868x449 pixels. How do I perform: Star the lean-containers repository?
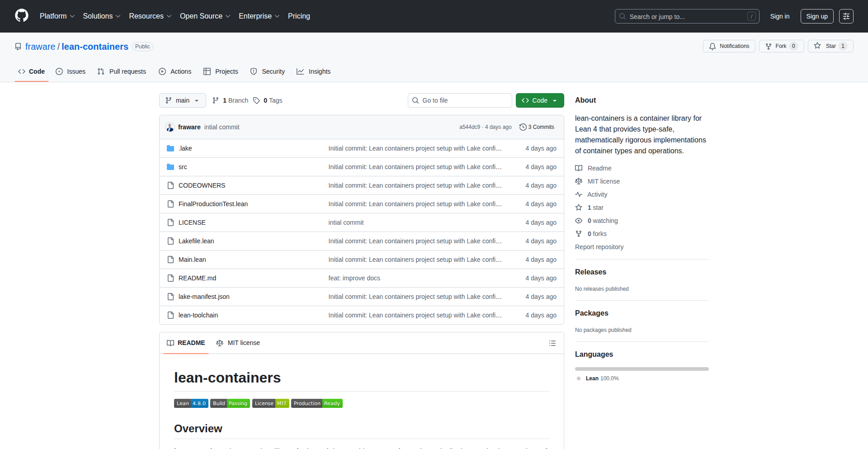(x=830, y=46)
